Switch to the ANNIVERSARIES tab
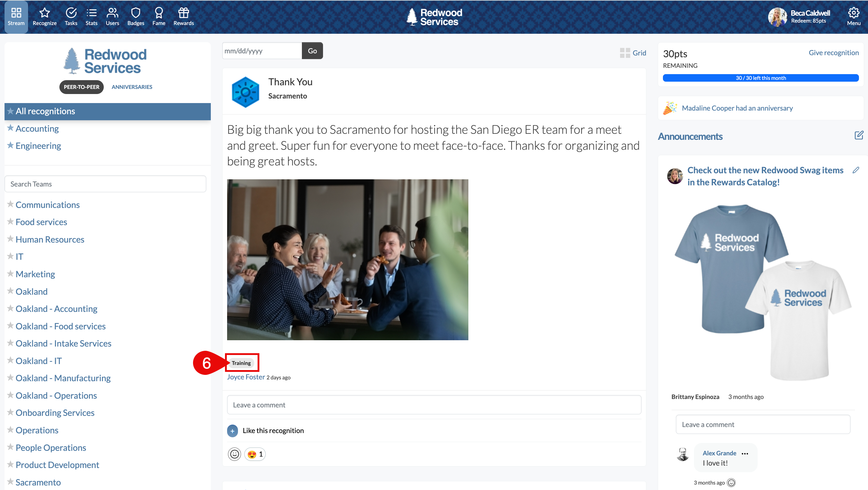This screenshot has height=490, width=868. tap(132, 87)
